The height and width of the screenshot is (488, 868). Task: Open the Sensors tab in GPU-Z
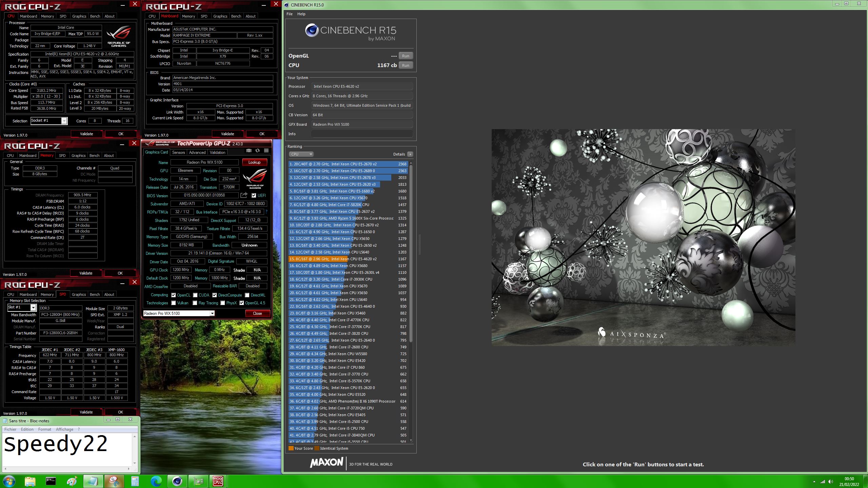[179, 152]
